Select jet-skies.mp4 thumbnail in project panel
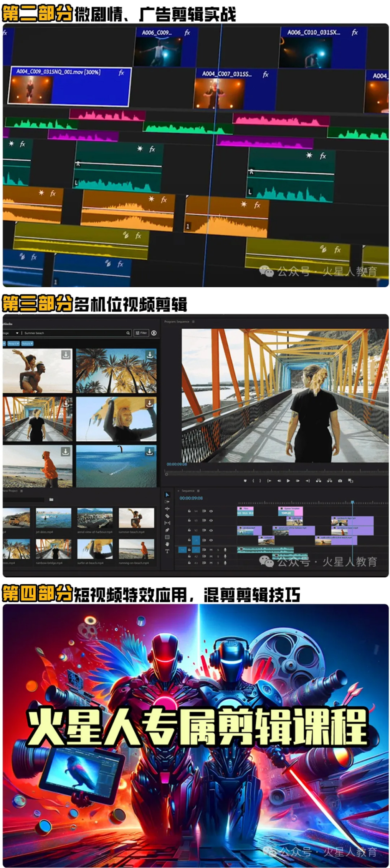This screenshot has width=390, height=868. [53, 518]
